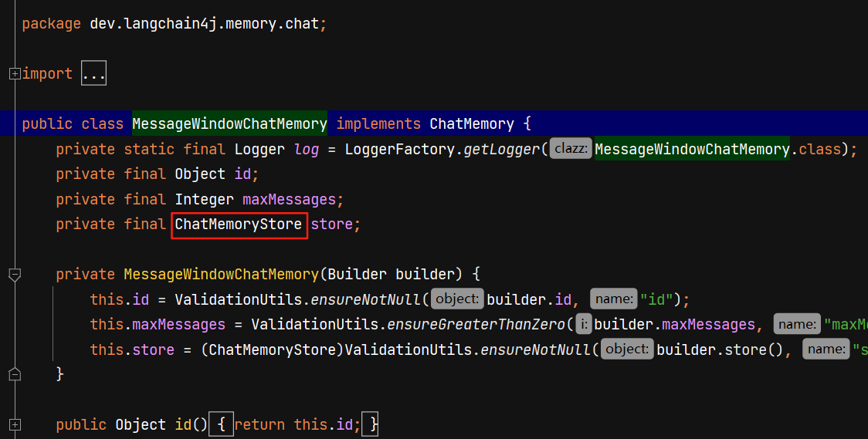Click the 'implements' keyword

point(378,123)
